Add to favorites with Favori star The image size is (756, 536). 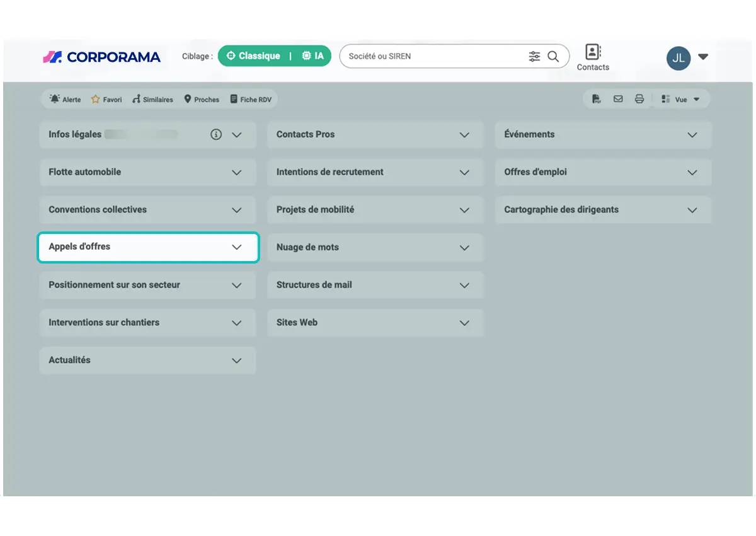coord(106,99)
